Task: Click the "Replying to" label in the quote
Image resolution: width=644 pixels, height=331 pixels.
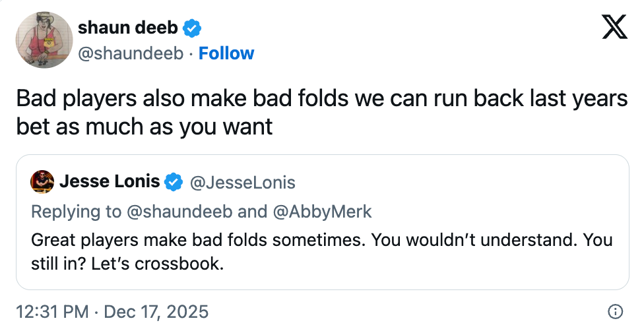Action: point(76,211)
